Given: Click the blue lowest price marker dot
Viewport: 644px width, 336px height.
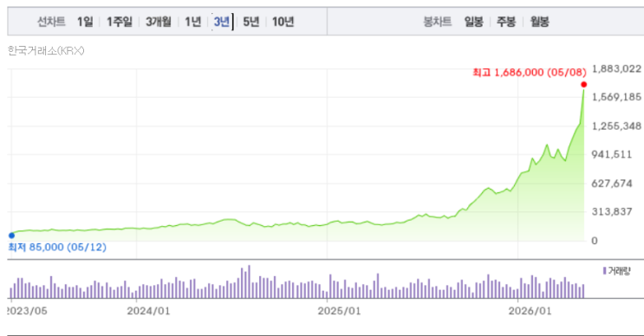Looking at the screenshot, I should pos(11,236).
